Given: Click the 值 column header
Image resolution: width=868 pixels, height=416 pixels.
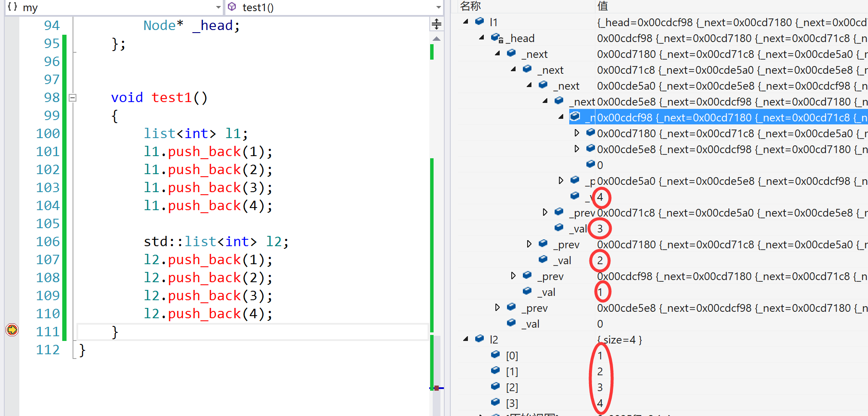Looking at the screenshot, I should tap(603, 6).
